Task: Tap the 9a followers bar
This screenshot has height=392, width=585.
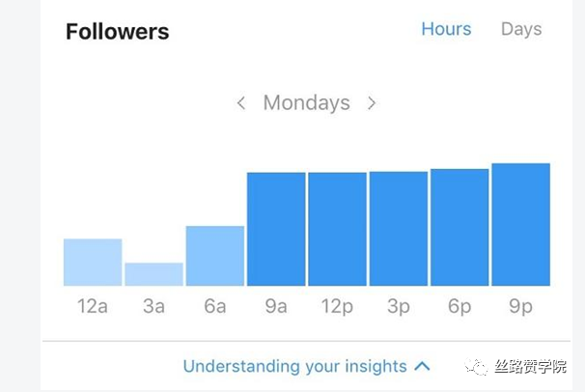Action: tap(276, 229)
